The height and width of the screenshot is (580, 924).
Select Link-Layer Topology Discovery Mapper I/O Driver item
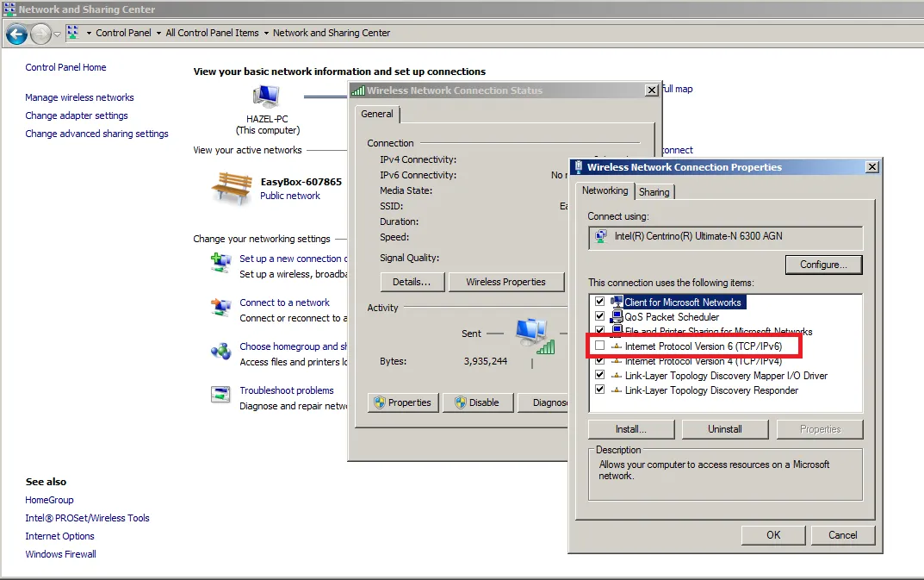(x=726, y=376)
